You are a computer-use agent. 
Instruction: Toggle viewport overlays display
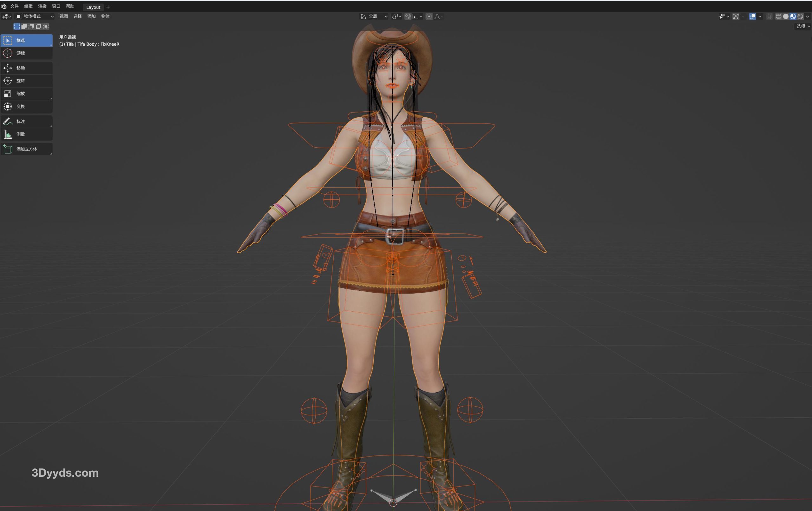pyautogui.click(x=752, y=16)
